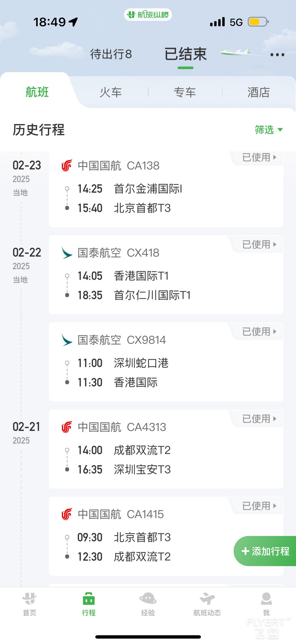This screenshot has width=296, height=644.
Task: Open the CA1415 Beijing to Chengdu flight card
Action: click(166, 536)
